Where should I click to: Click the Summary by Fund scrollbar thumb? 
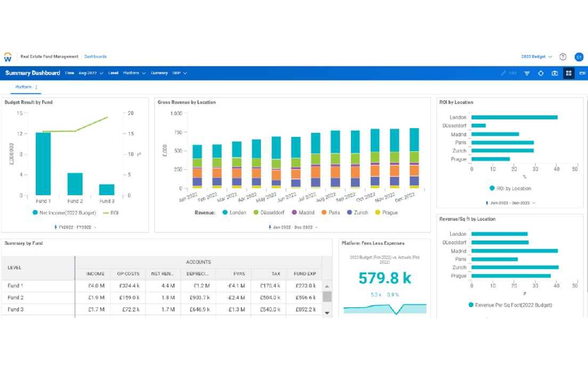(327, 297)
